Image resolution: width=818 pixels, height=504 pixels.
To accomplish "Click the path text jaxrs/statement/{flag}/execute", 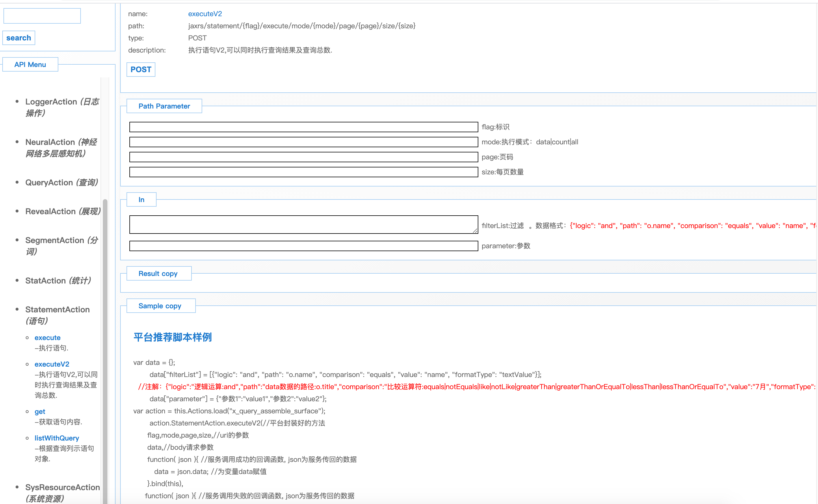I will point(302,26).
